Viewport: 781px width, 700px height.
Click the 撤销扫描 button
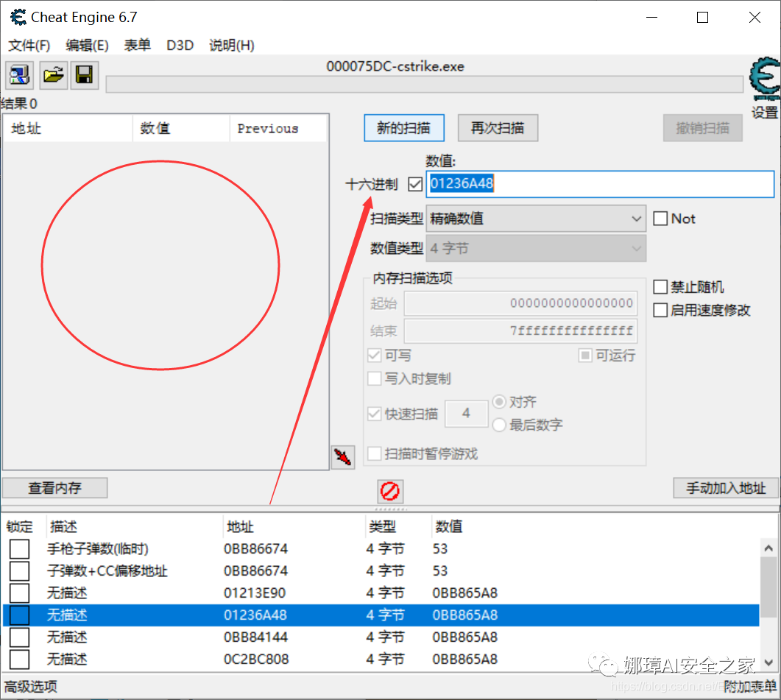point(702,128)
